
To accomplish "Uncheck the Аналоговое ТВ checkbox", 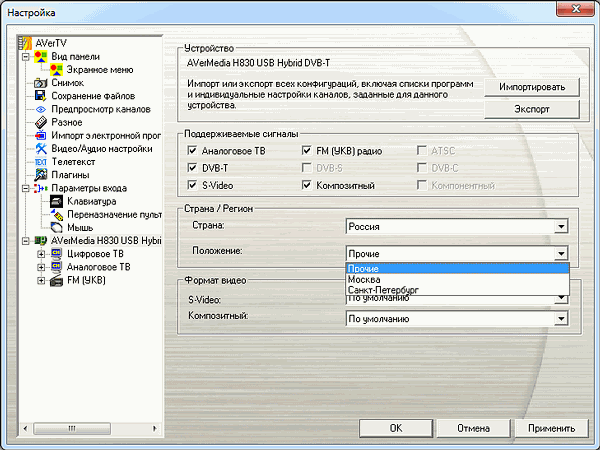I will tap(193, 150).
